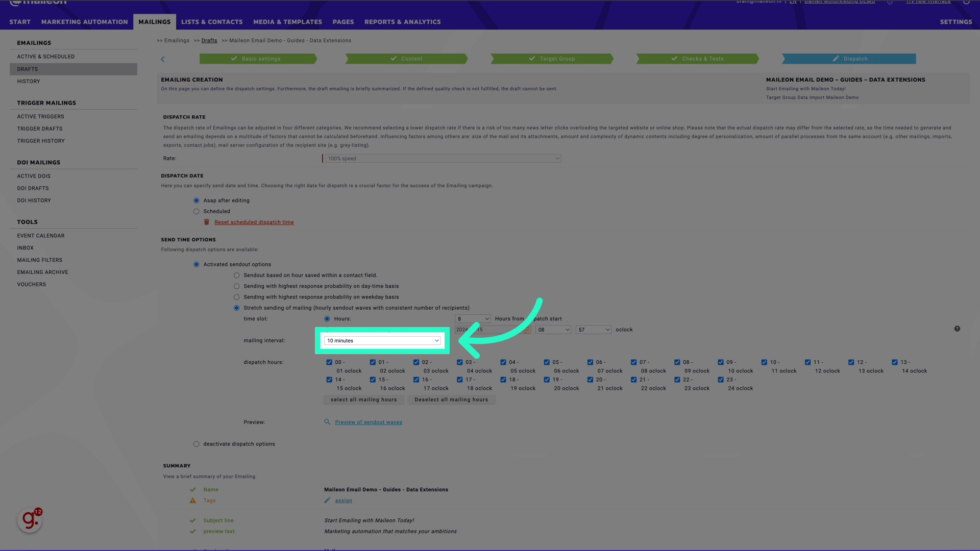Viewport: 980px width, 551px height.
Task: Expand the dispatch rate 100% speed dropdown
Action: 442,158
